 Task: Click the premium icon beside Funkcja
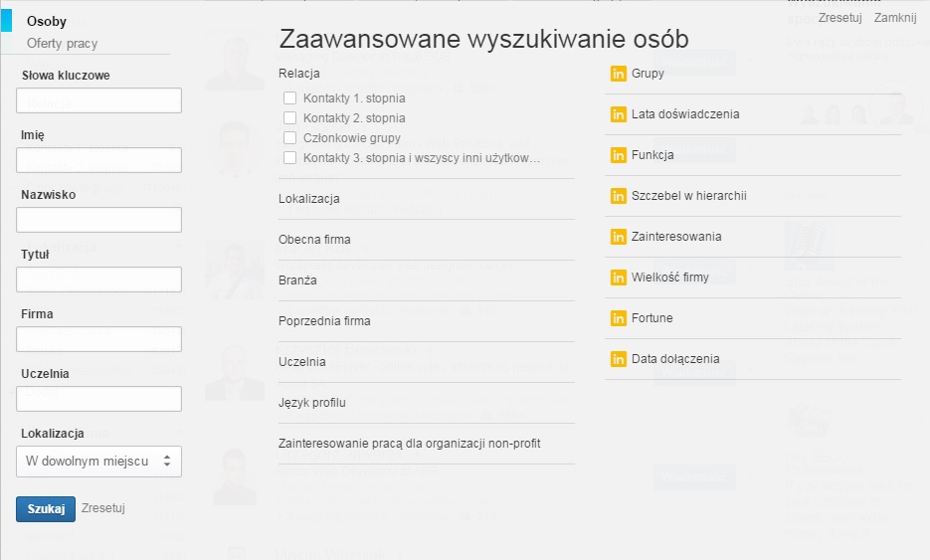click(618, 155)
